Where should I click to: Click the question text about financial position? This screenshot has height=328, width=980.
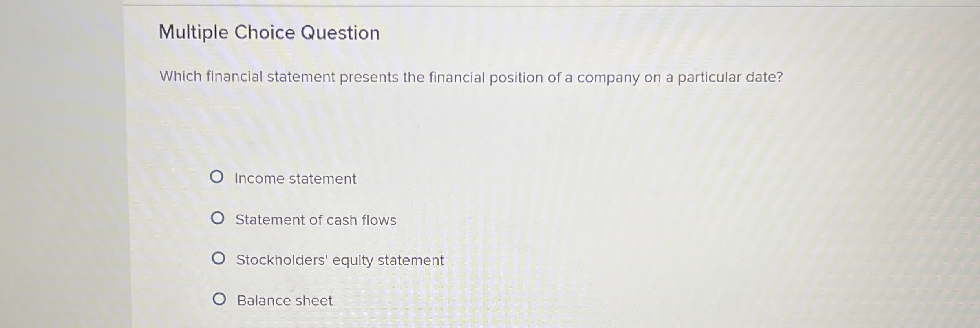pyautogui.click(x=470, y=77)
